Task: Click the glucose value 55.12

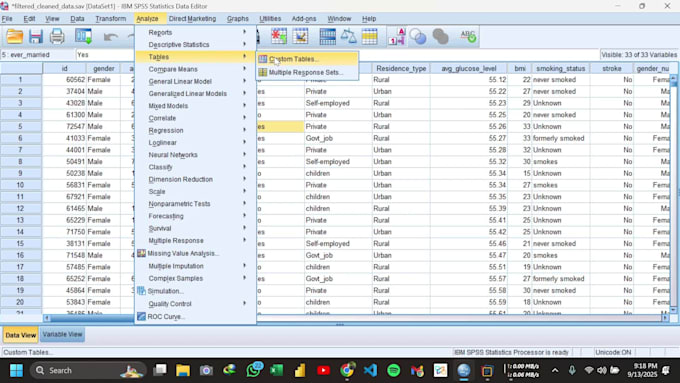Action: [468, 80]
